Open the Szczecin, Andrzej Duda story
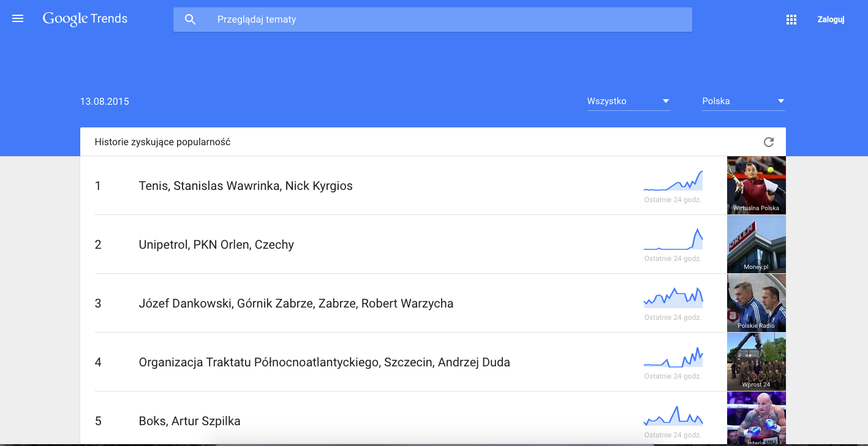Viewport: 868px width, 446px height. (324, 362)
